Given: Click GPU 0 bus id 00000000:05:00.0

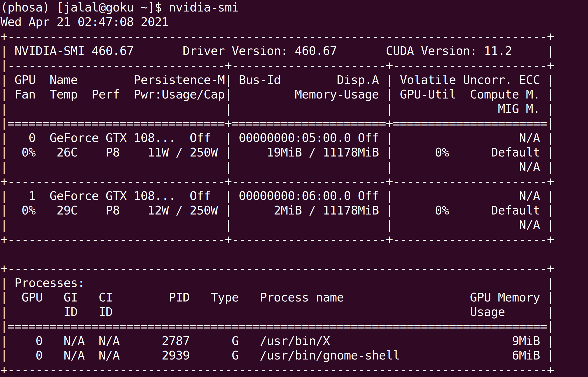Looking at the screenshot, I should pyautogui.click(x=295, y=138).
